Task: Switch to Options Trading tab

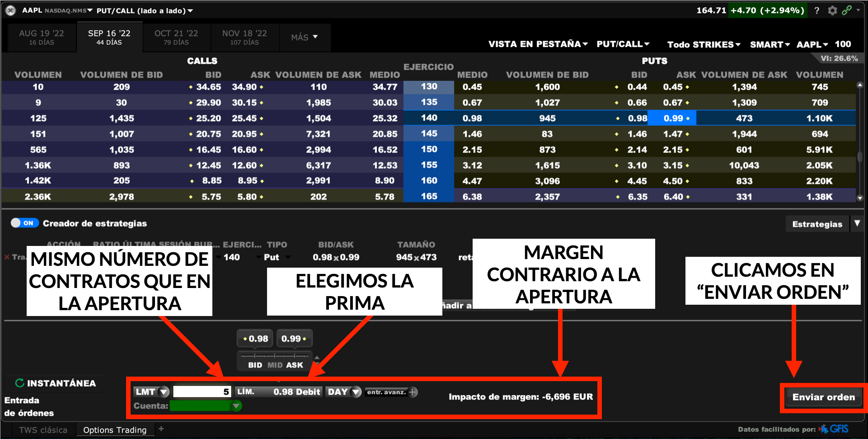Action: click(115, 430)
